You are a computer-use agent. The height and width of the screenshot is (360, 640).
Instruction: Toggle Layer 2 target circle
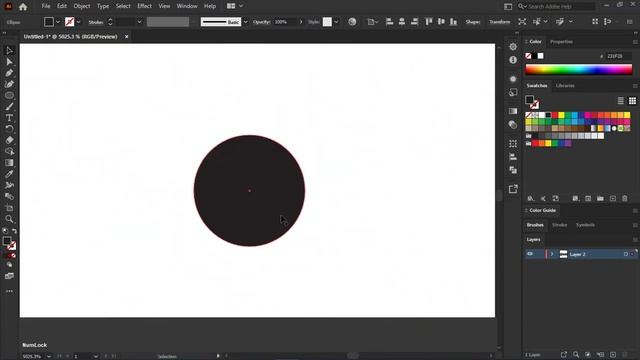[x=626, y=254]
